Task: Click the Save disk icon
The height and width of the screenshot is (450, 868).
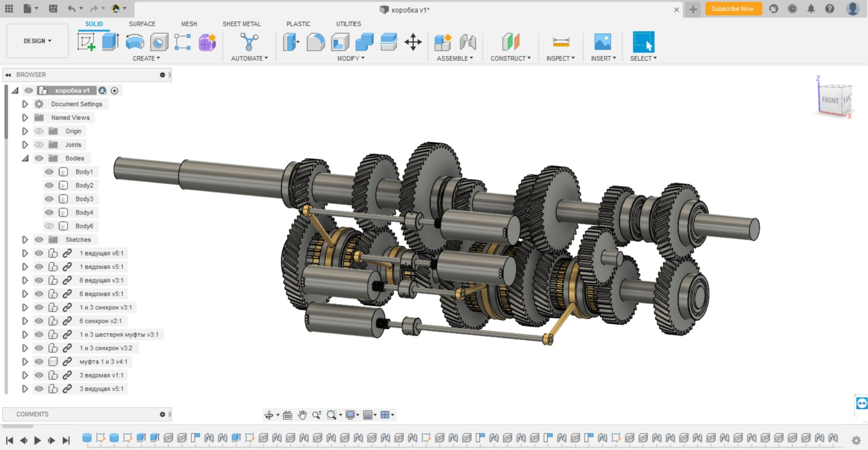Action: (x=53, y=9)
